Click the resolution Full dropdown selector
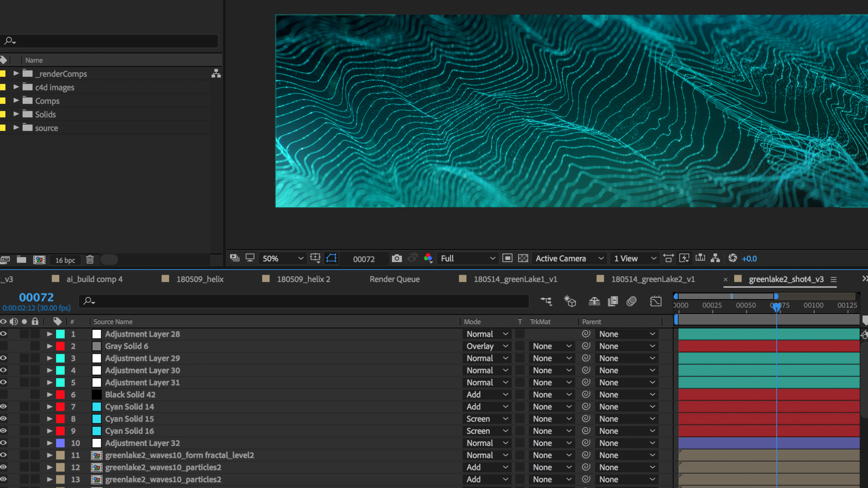 (467, 258)
